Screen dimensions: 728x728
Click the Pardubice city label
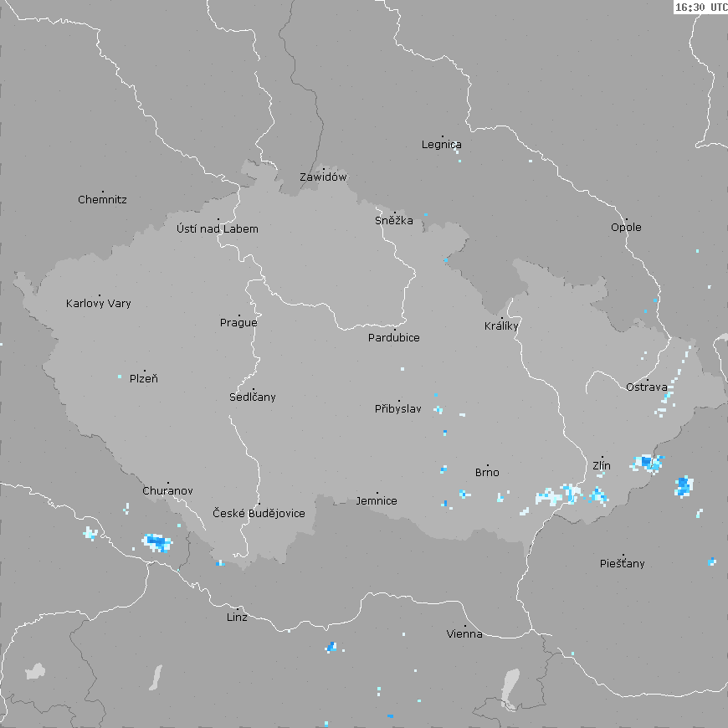(394, 338)
